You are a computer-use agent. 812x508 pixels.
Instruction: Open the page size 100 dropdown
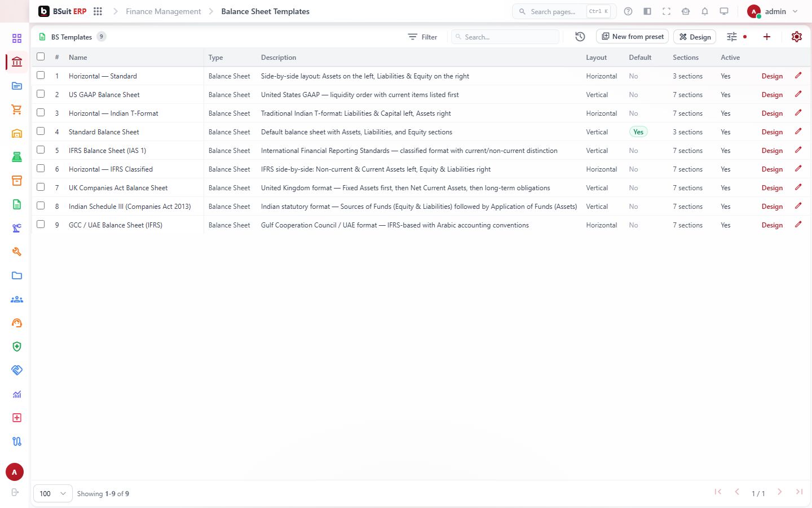click(53, 493)
